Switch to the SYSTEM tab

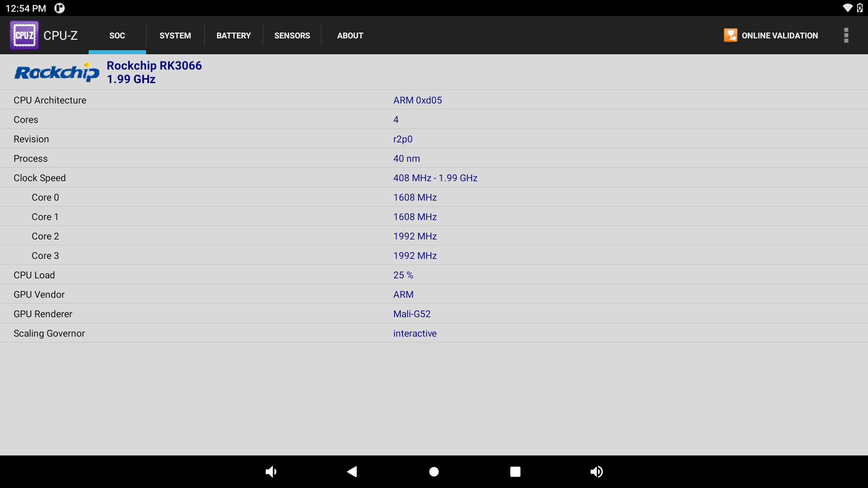(175, 35)
